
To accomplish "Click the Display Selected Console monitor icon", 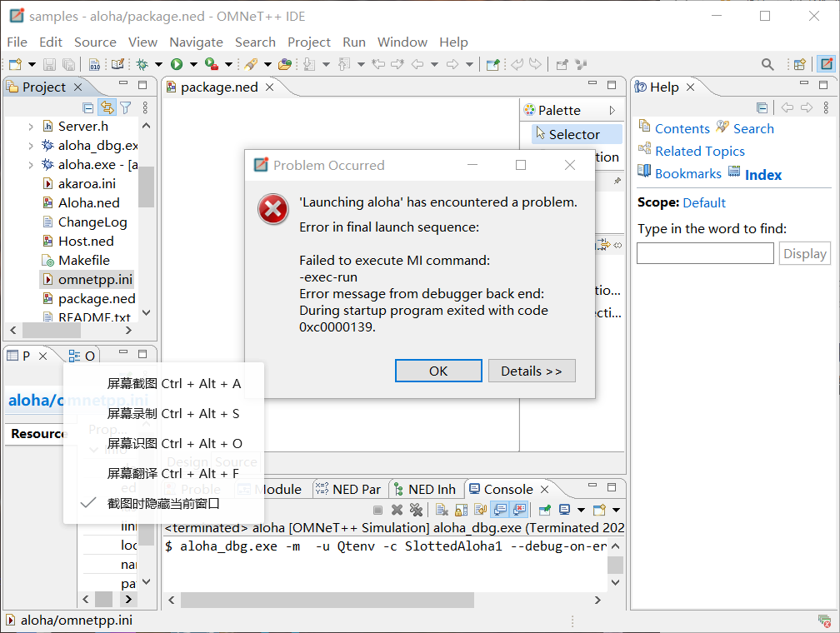I will [564, 510].
